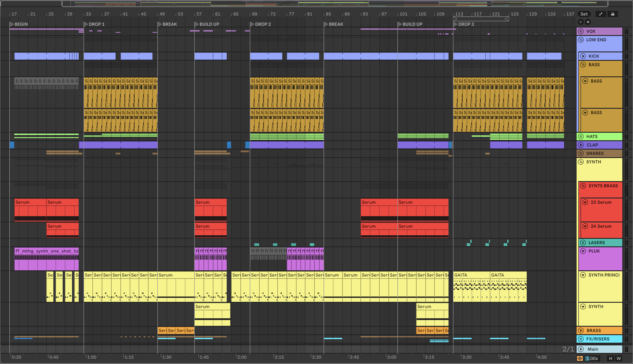Select the BUILD UP locator at bar 57

(196, 24)
